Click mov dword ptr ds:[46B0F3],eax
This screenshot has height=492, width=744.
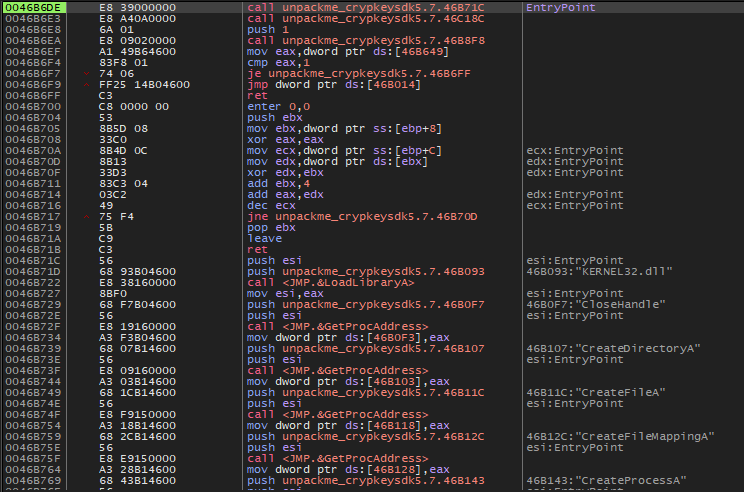[348, 337]
